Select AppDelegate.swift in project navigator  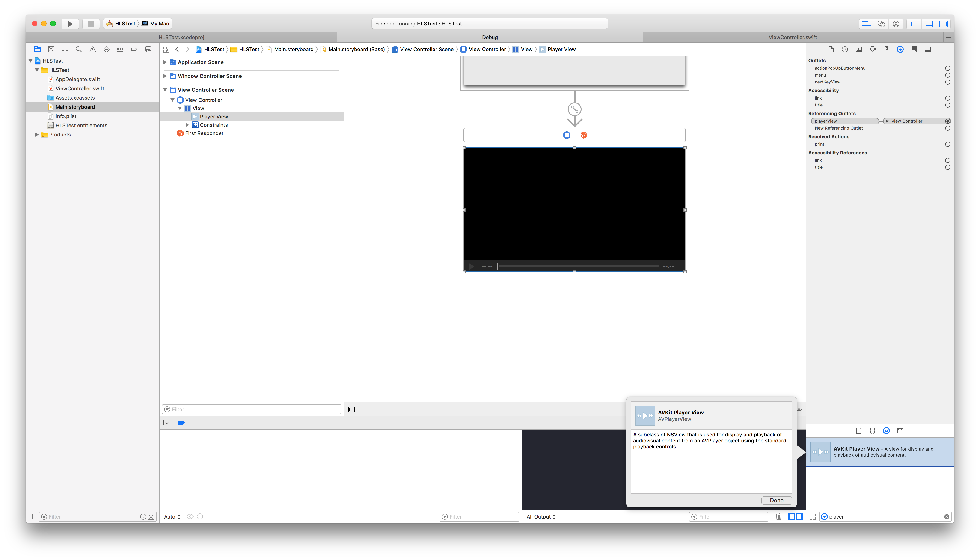pos(78,79)
